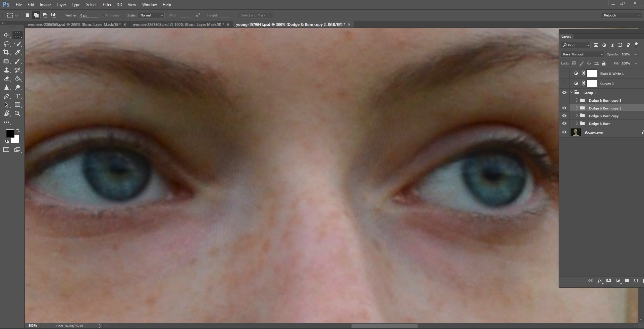Hide the Dodge & Burn copy group
The height and width of the screenshot is (329, 644).
(565, 115)
